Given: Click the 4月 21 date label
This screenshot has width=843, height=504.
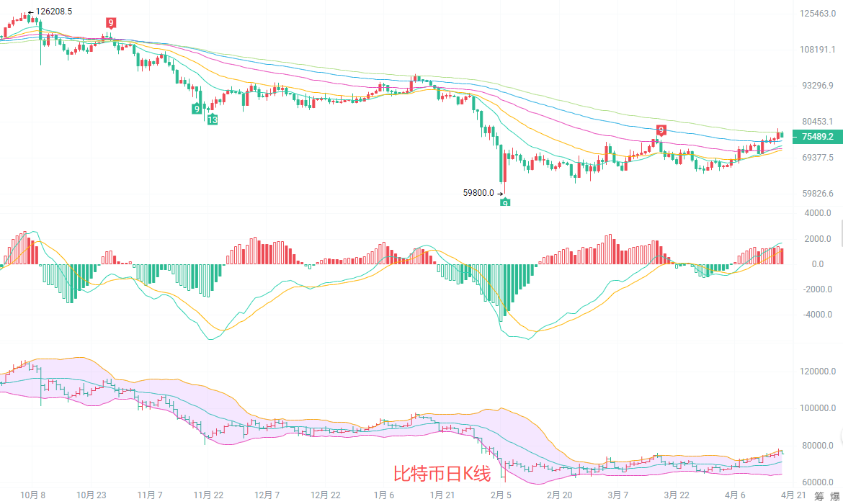Looking at the screenshot, I should tap(792, 495).
